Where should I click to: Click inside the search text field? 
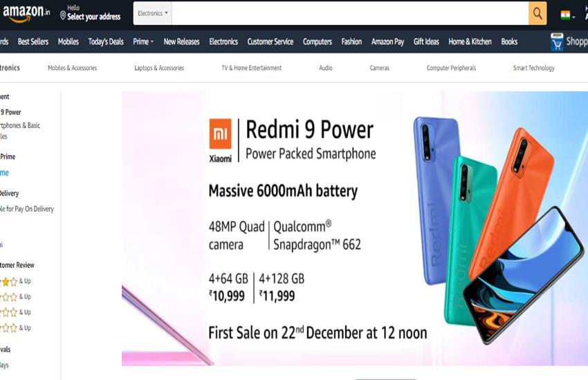[x=350, y=14]
